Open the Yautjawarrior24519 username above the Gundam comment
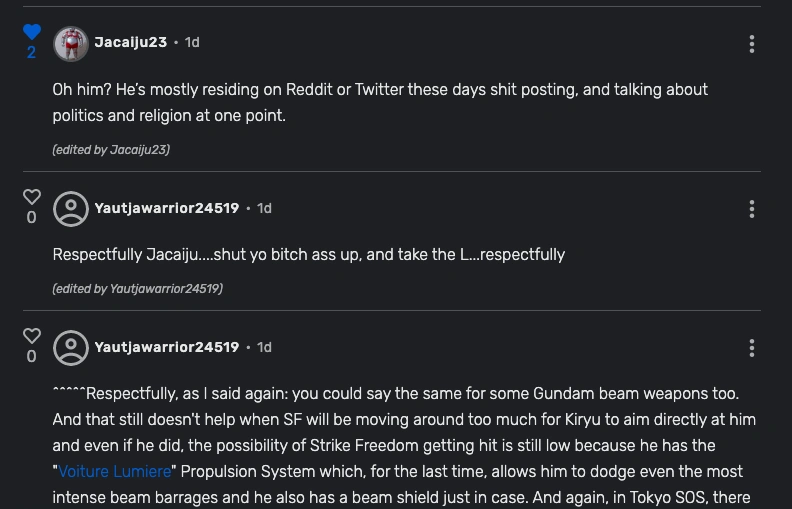Viewport: 792px width, 509px height. (x=167, y=347)
